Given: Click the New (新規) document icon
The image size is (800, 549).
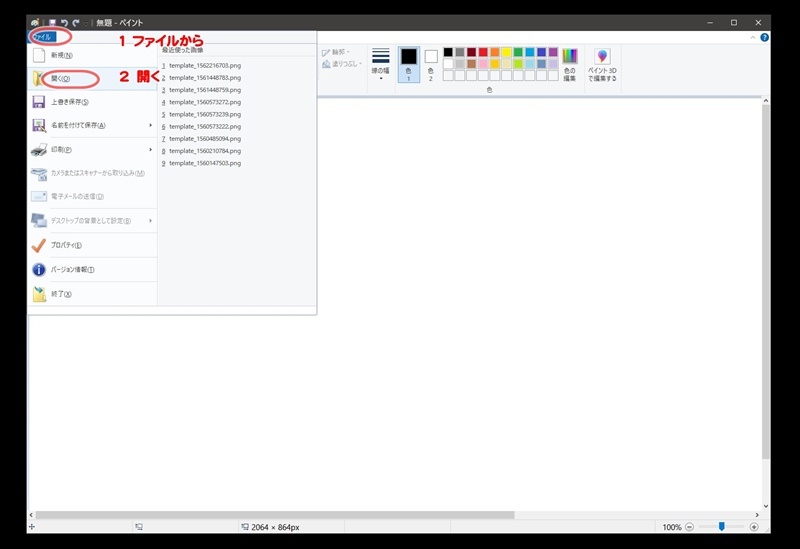Looking at the screenshot, I should click(x=40, y=55).
